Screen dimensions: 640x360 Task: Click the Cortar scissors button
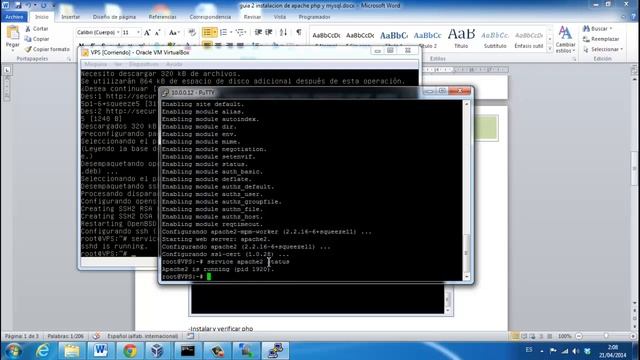(x=37, y=29)
